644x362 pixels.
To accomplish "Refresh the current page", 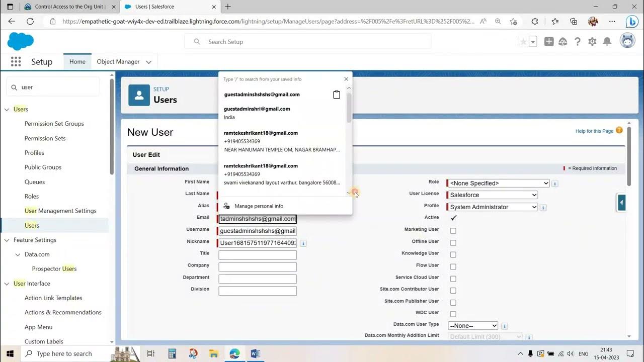I will 30,22.
